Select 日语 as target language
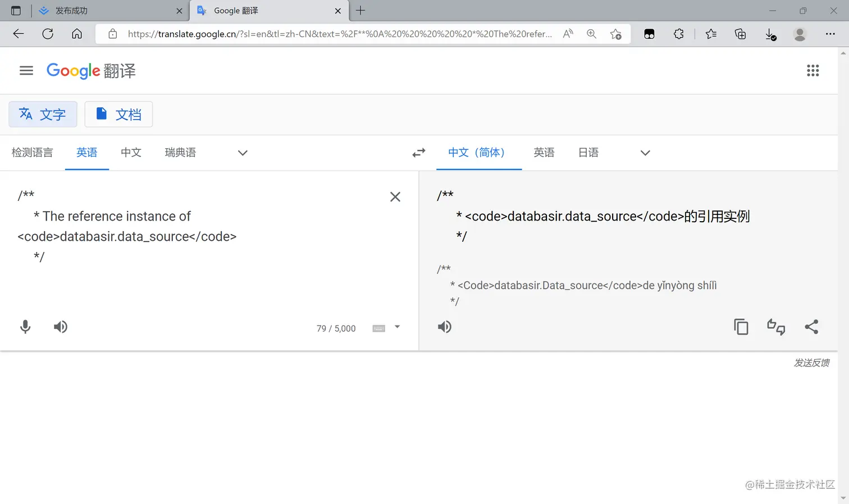The image size is (849, 504). click(x=588, y=153)
